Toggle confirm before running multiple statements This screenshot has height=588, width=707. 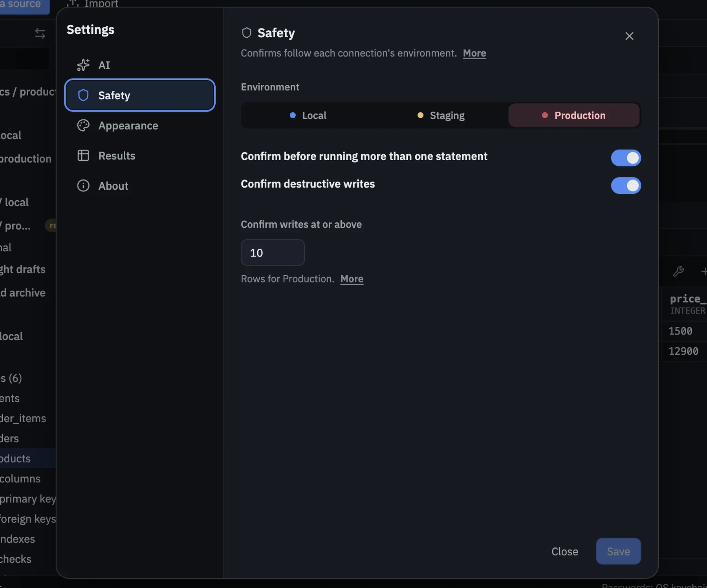tap(626, 158)
